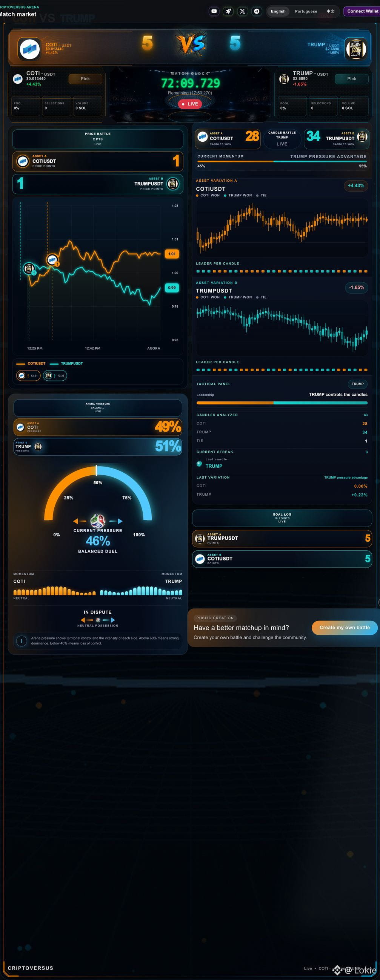
Task: Click TRUMP Volume 0 SOL stat box
Action: click(354, 106)
